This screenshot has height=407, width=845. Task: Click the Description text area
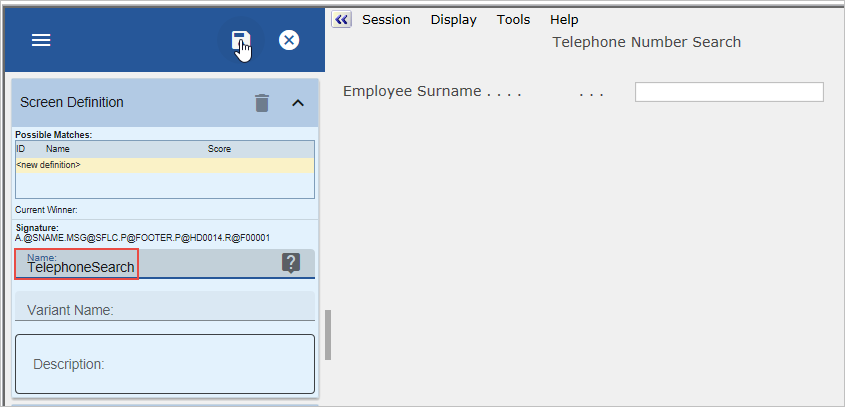(164, 364)
